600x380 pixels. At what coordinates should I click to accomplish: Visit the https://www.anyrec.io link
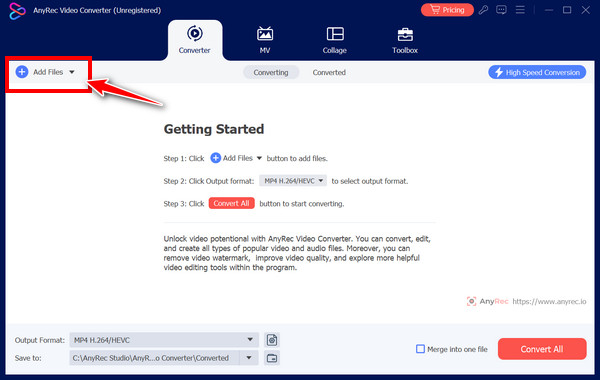(x=549, y=302)
